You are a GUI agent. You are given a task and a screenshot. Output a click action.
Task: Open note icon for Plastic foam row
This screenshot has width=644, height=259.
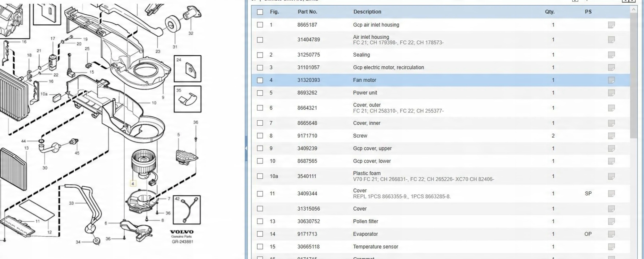611,176
